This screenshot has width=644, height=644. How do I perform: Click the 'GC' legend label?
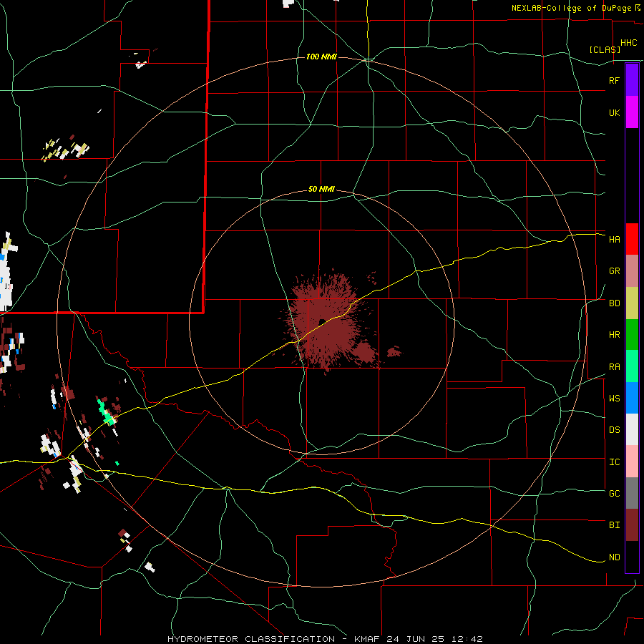coord(614,494)
